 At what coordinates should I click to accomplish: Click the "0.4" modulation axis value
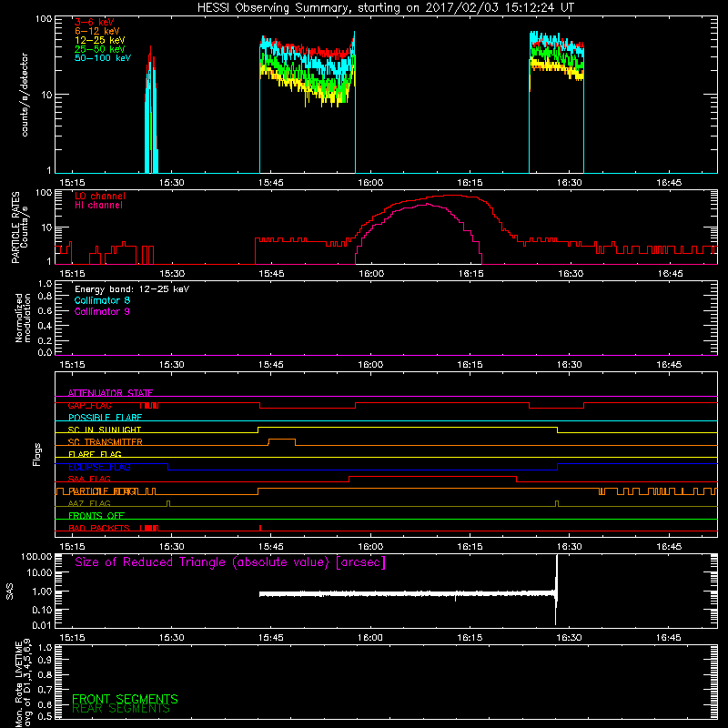pyautogui.click(x=45, y=326)
